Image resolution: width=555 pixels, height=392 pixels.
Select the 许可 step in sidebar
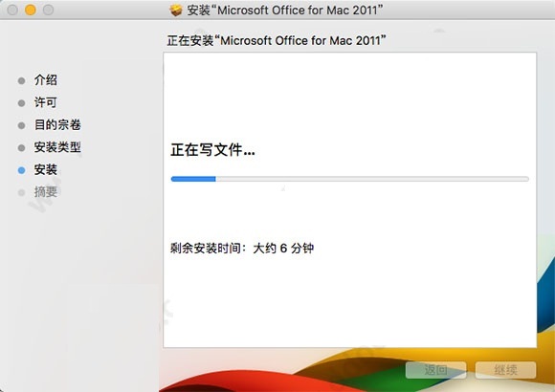[46, 102]
